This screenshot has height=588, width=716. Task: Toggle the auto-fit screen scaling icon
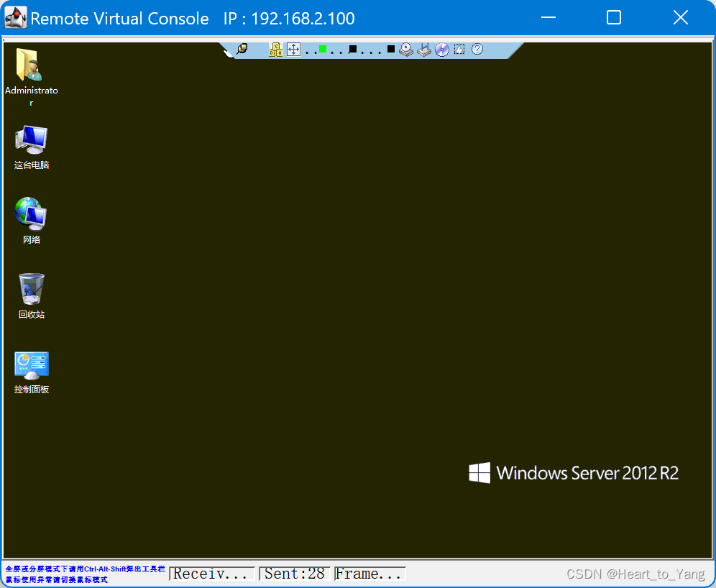coord(293,49)
